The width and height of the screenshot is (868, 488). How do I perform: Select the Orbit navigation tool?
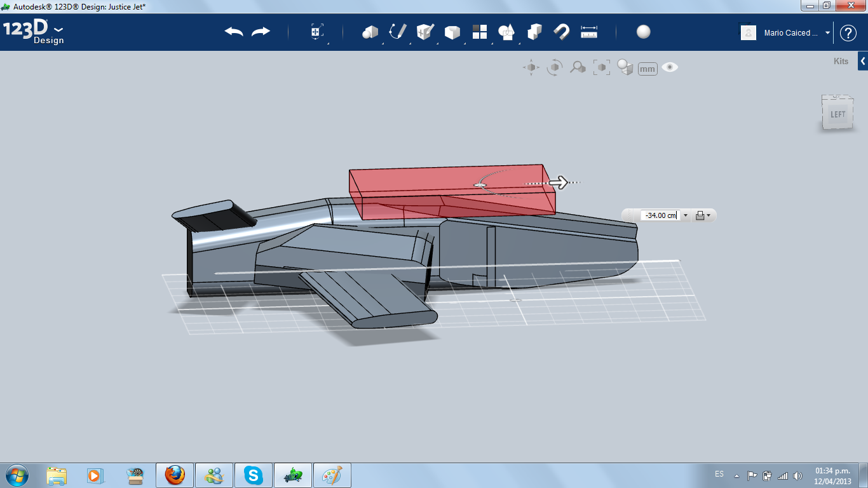point(555,67)
